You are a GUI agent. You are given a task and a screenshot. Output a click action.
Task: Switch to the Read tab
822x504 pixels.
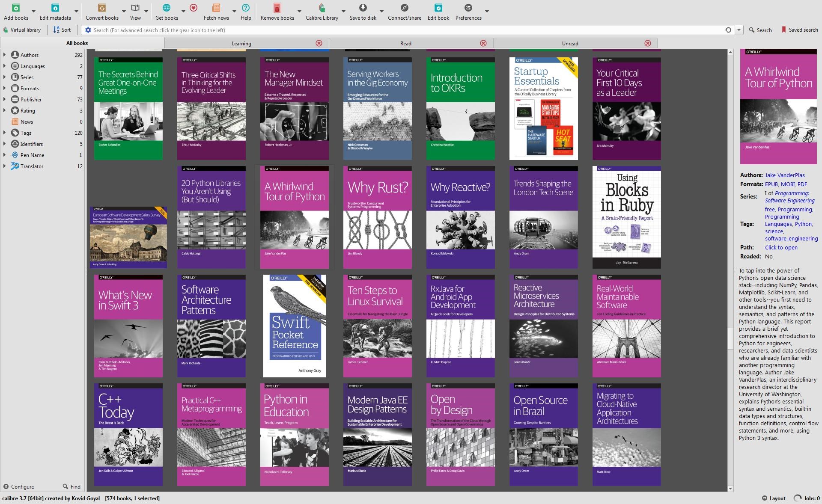(405, 43)
